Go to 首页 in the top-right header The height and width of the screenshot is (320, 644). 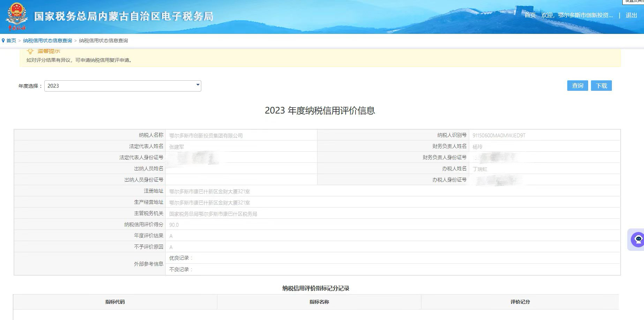pyautogui.click(x=530, y=15)
